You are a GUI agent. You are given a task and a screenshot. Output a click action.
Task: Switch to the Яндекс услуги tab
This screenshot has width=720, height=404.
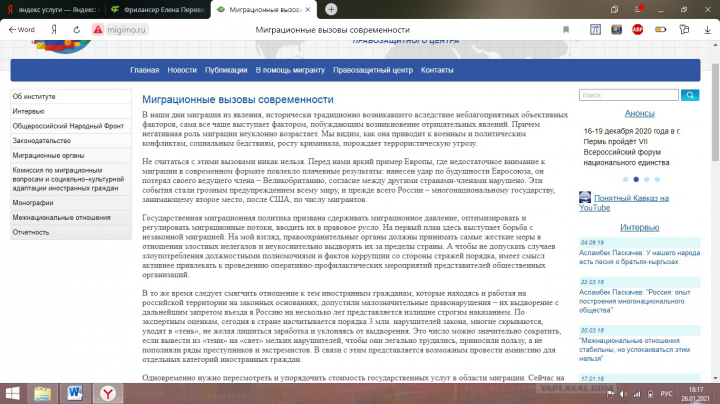[x=53, y=10]
